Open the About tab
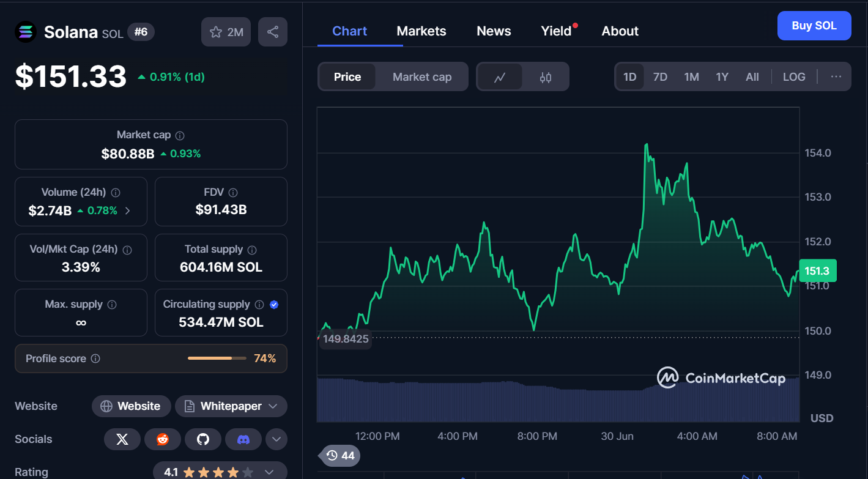 click(x=620, y=31)
